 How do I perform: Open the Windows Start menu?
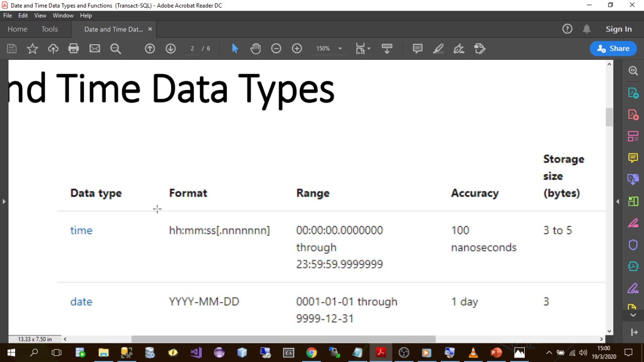point(11,352)
